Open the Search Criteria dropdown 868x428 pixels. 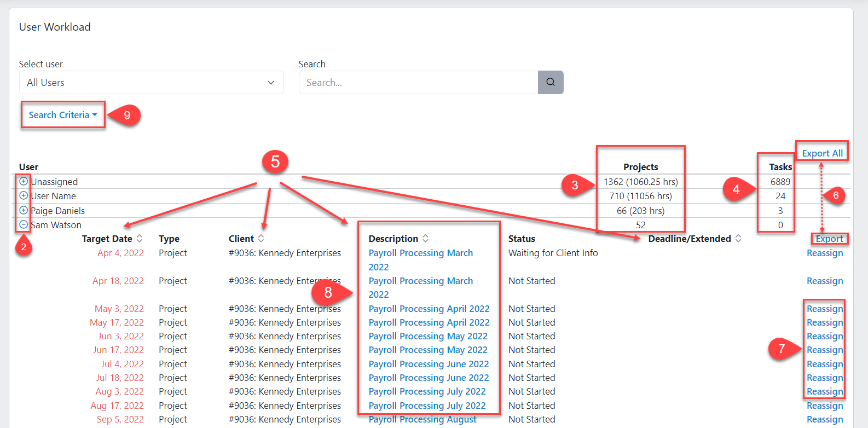tap(62, 115)
